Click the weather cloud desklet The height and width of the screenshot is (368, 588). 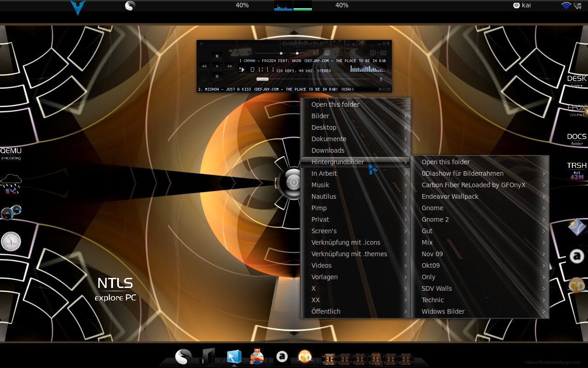coord(11,184)
